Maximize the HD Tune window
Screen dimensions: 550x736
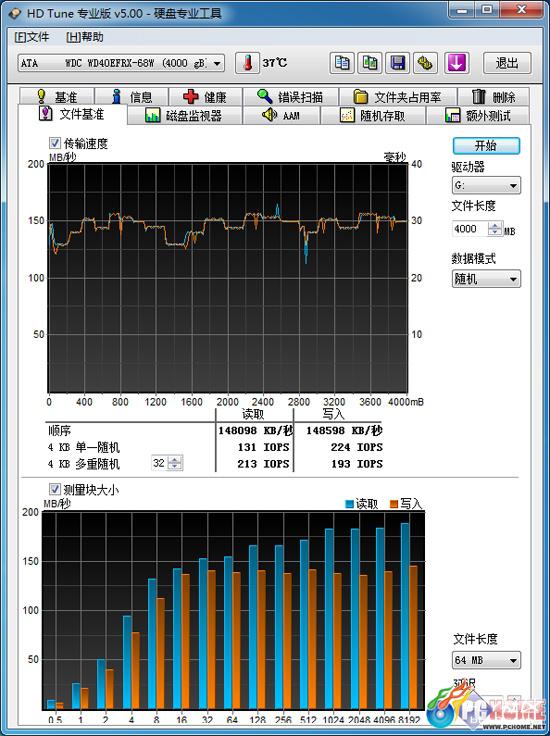coord(488,10)
